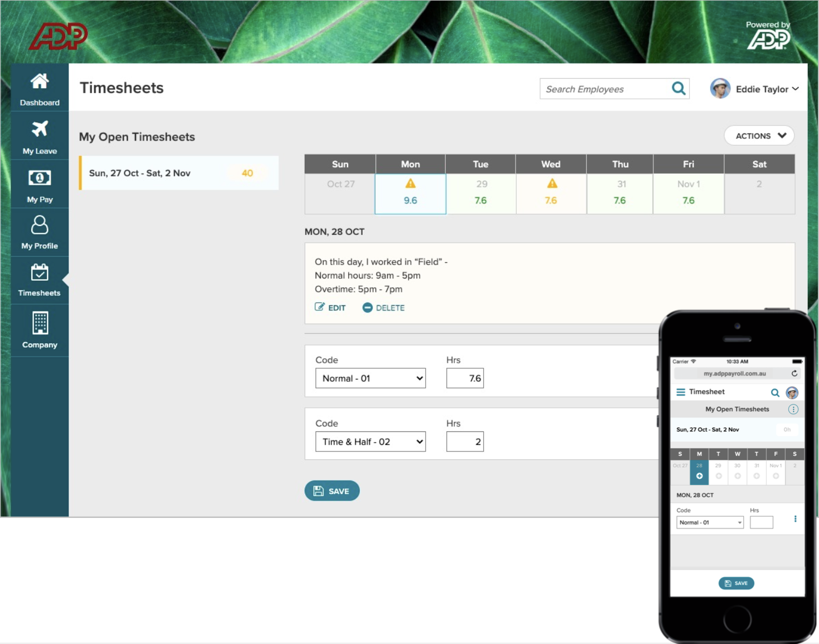Click the delete minus-circle icon
Viewport: 819px width, 644px height.
(367, 307)
